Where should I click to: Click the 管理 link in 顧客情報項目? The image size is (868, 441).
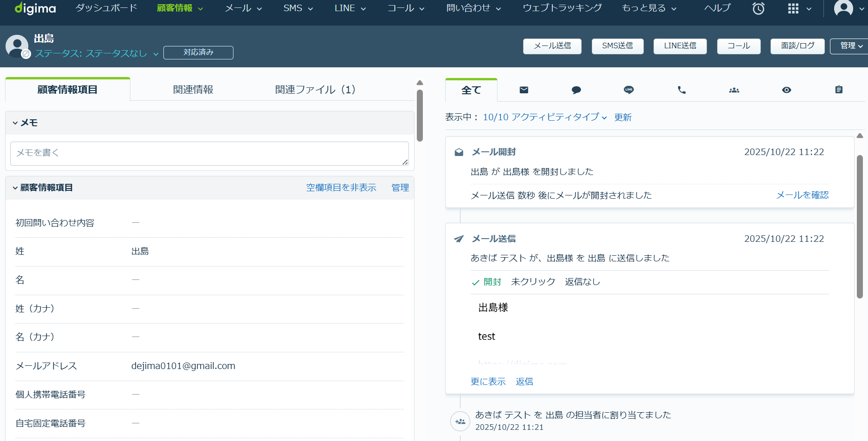[x=400, y=188]
